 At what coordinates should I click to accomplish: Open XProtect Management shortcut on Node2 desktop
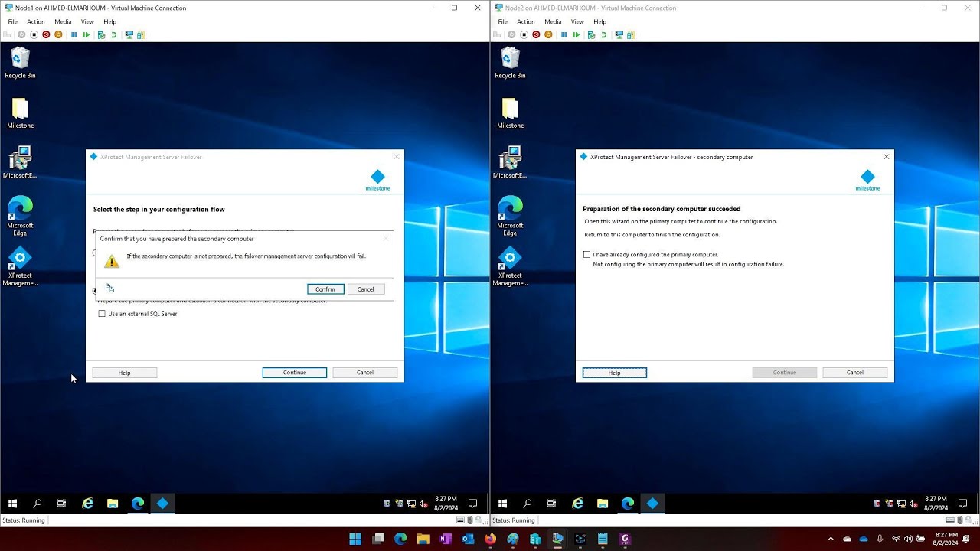[510, 266]
